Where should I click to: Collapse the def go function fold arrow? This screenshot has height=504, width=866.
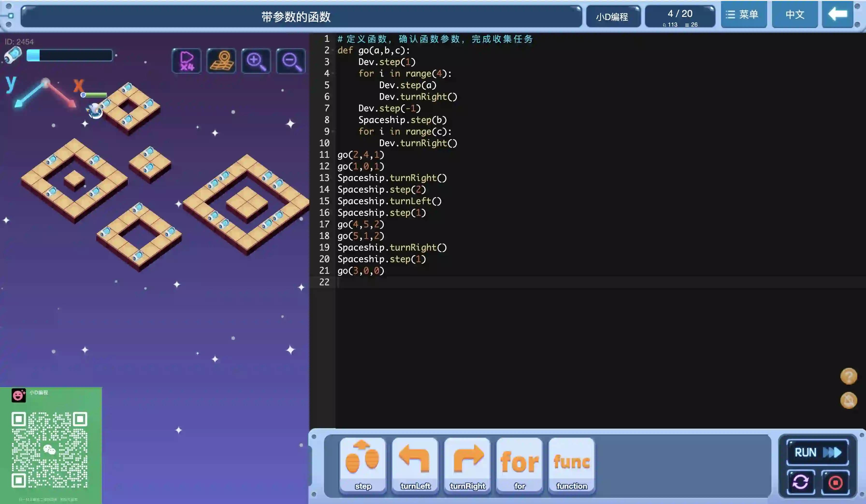pyautogui.click(x=333, y=50)
